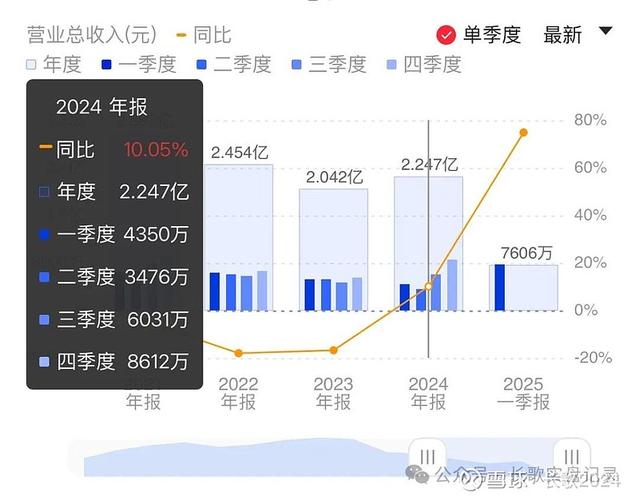Click the 2023 同比 line data point

333,350
